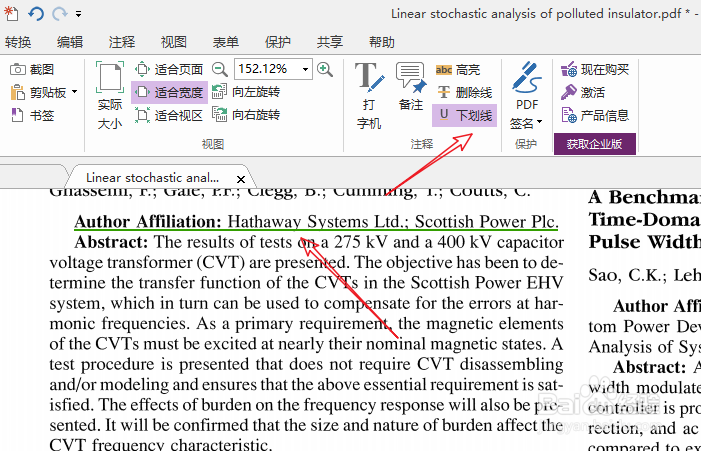Close the Linear stochastic anal... document tab
This screenshot has height=451, width=701.
click(x=241, y=179)
